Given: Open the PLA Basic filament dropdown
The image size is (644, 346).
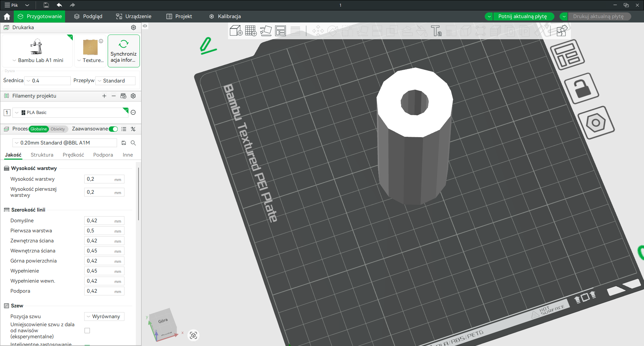Looking at the screenshot, I should [x=70, y=113].
